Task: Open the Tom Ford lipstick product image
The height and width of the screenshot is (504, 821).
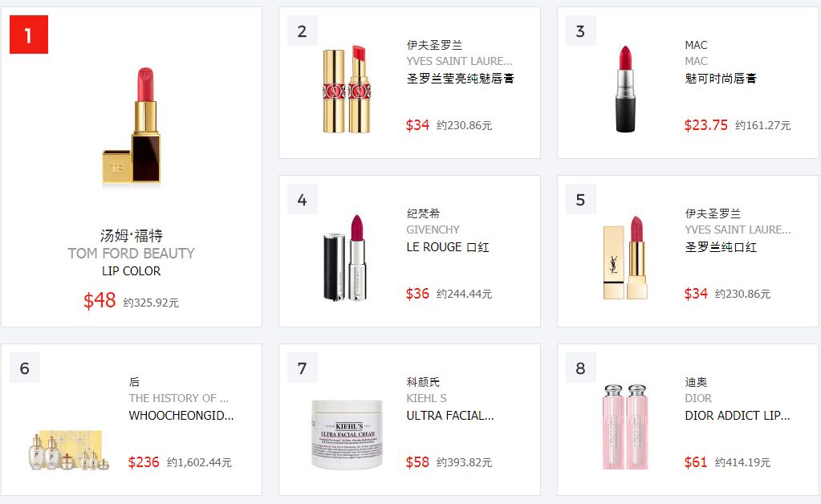Action: point(131,126)
